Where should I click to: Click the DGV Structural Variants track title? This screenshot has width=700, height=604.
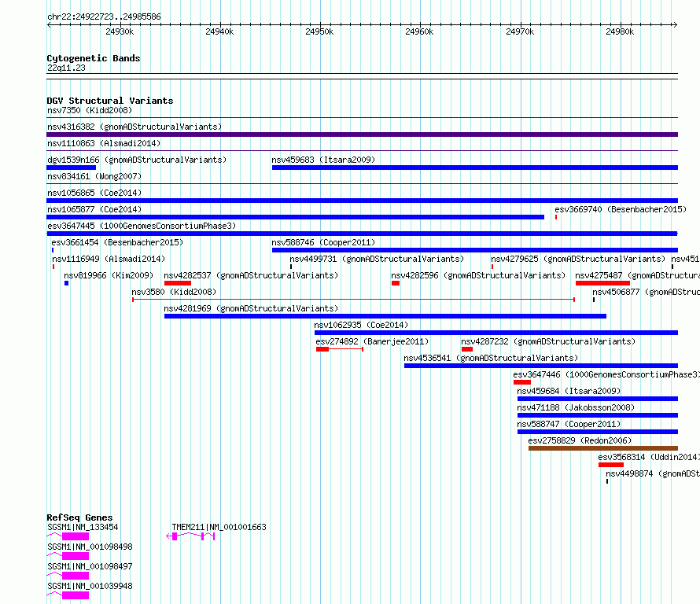[x=110, y=101]
